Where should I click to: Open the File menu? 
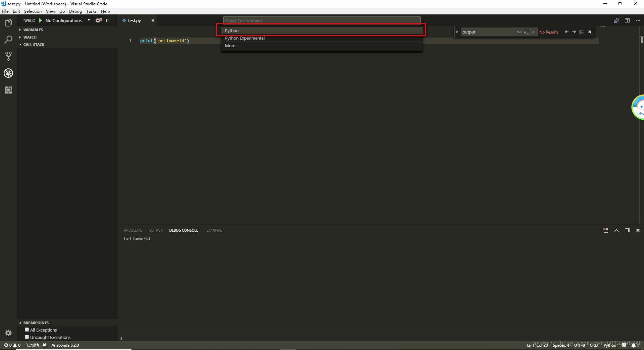(x=5, y=11)
